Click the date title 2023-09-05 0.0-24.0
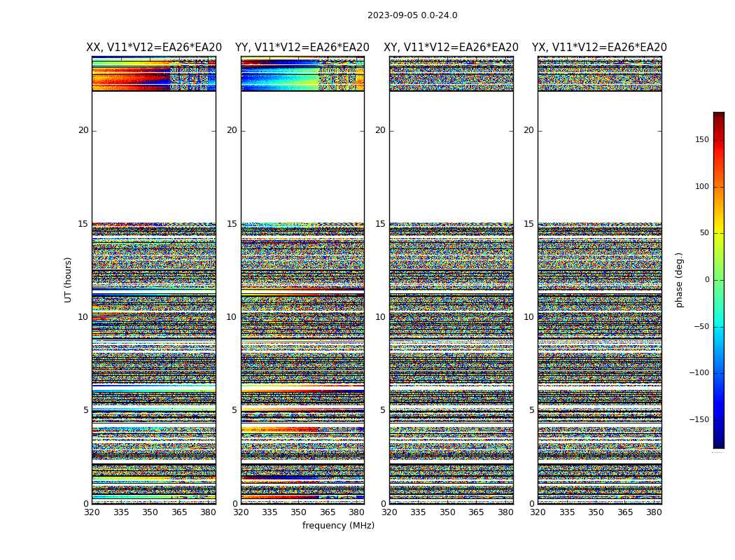This screenshot has height=560, width=735. pos(412,15)
